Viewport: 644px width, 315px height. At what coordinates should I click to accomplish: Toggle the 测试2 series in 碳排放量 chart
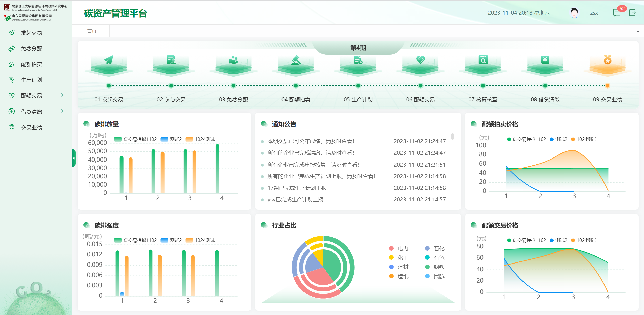[171, 139]
